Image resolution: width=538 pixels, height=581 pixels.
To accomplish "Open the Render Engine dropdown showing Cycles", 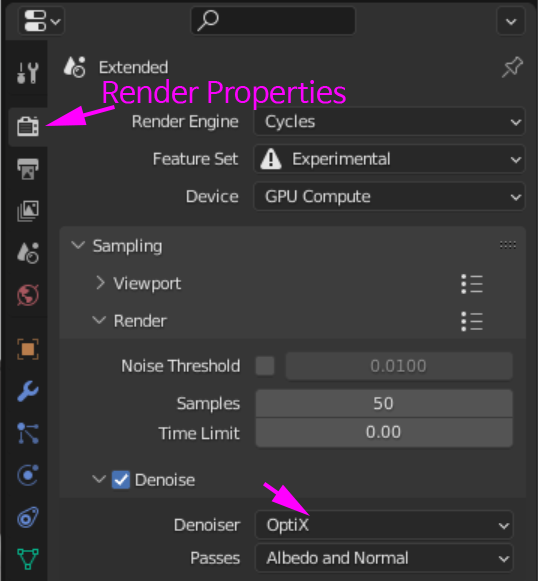I will [389, 122].
